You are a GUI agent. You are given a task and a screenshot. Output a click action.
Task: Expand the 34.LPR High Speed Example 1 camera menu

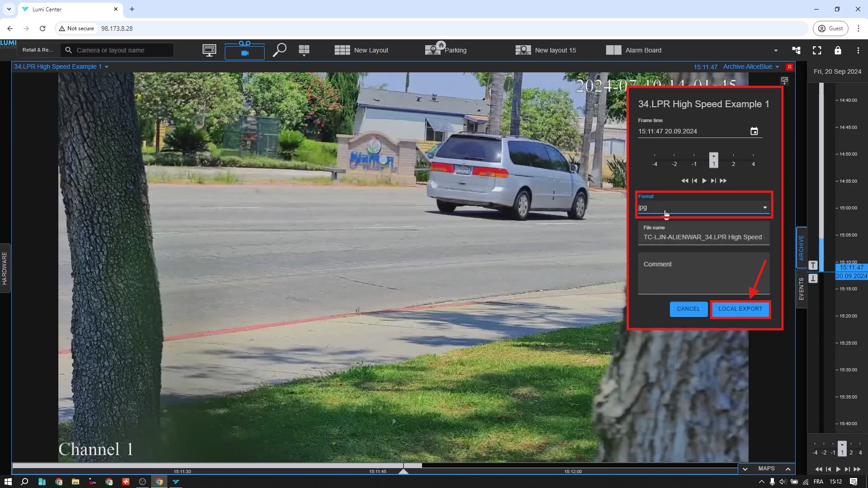(x=61, y=66)
